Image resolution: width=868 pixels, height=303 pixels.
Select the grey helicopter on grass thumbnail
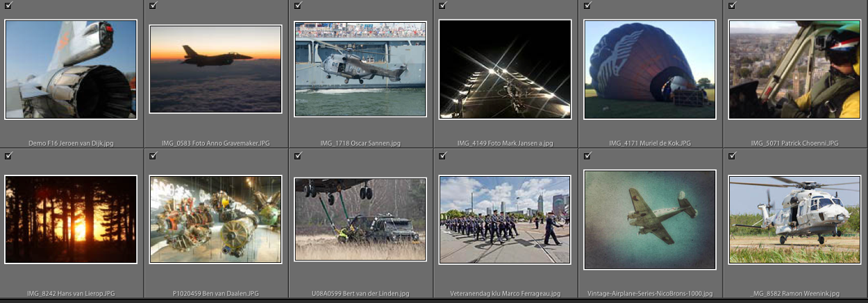[x=794, y=219]
